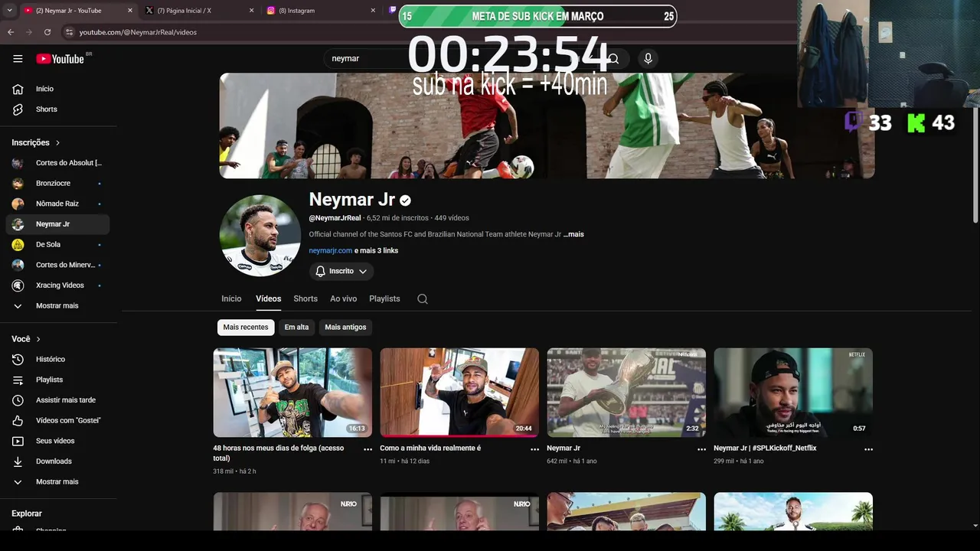Image resolution: width=980 pixels, height=551 pixels.
Task: Click the channel banner image
Action: (547, 126)
